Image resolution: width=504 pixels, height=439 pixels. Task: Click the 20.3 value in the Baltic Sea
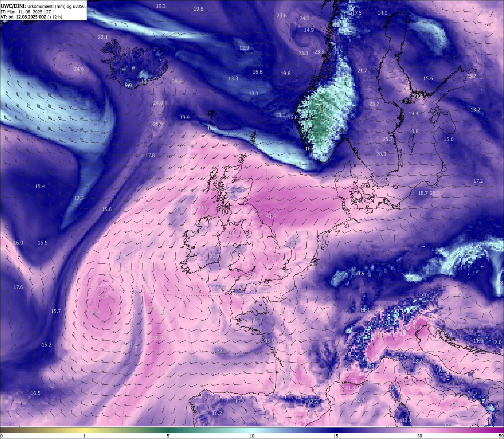pos(381,154)
